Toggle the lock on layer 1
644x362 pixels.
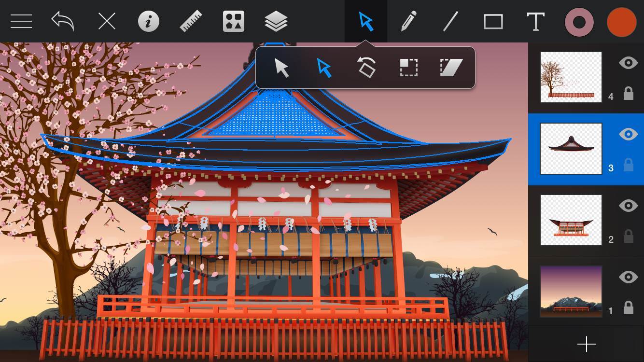[628, 307]
